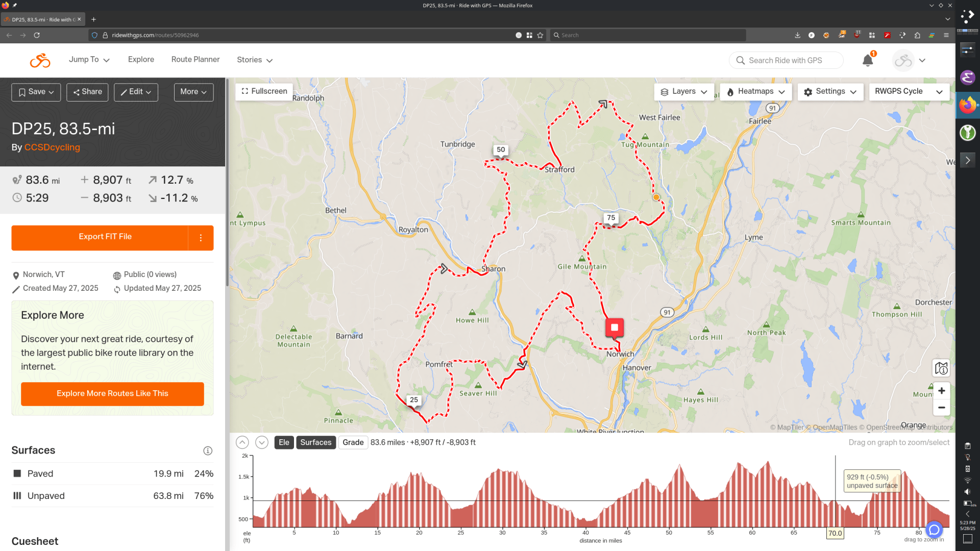
Task: Select Route Planner from the navigation
Action: coord(195,60)
